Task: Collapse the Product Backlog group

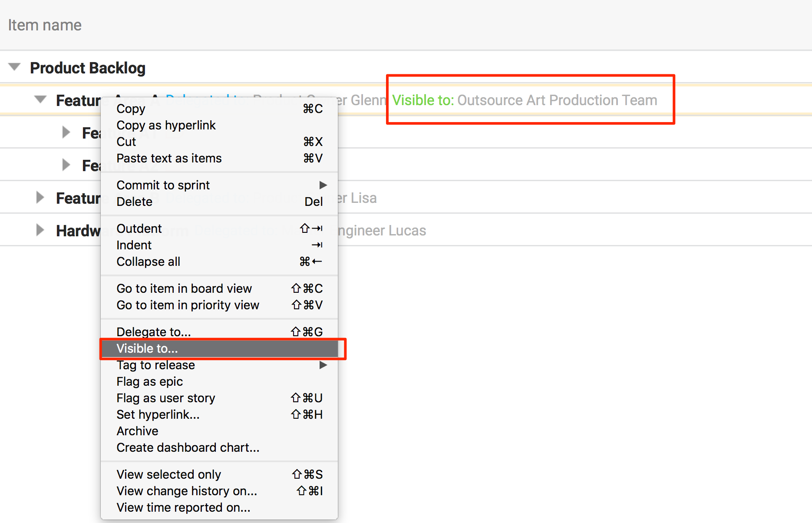Action: (15, 67)
